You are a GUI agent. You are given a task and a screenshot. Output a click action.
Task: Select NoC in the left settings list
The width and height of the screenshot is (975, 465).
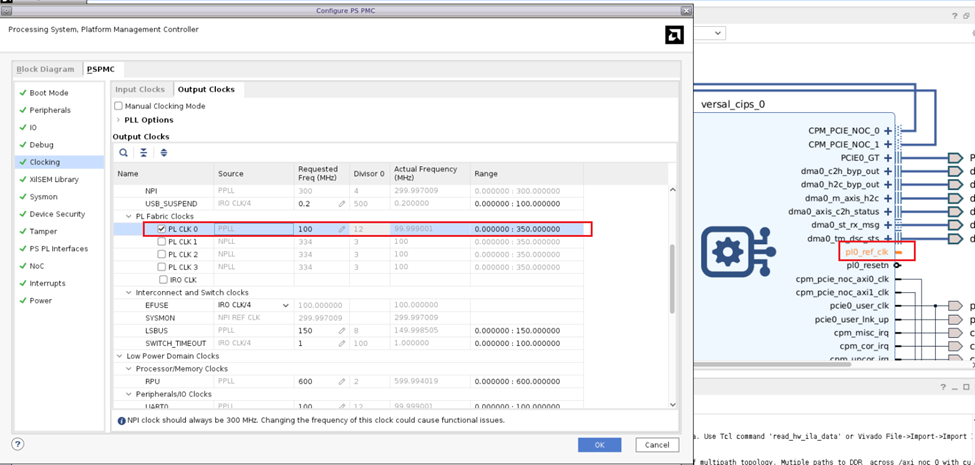coord(39,266)
